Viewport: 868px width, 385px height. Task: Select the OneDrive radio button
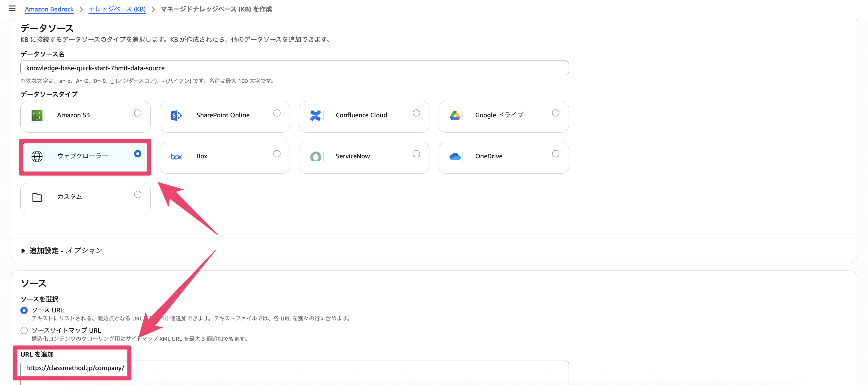pyautogui.click(x=556, y=153)
